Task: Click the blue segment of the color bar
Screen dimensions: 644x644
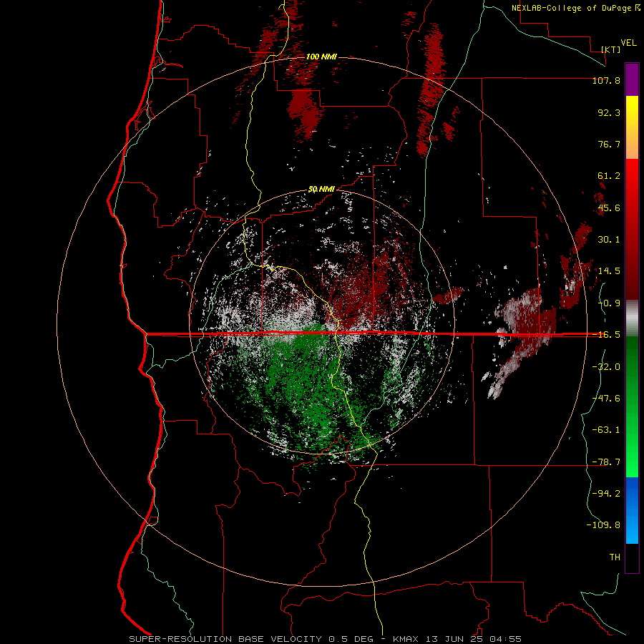Action: [632, 510]
